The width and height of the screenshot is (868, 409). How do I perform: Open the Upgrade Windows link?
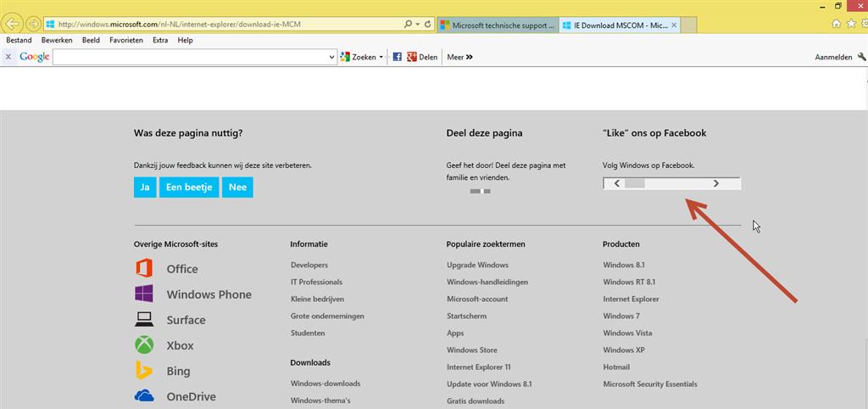click(x=477, y=265)
